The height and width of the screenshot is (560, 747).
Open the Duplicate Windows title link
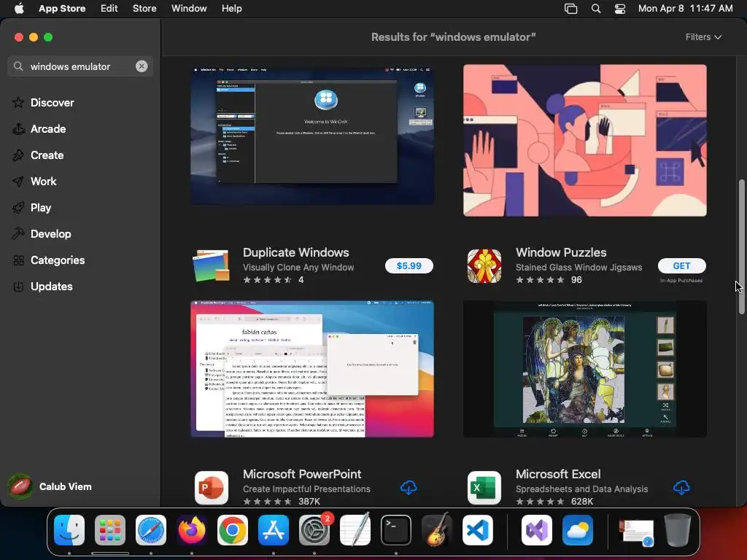point(296,252)
